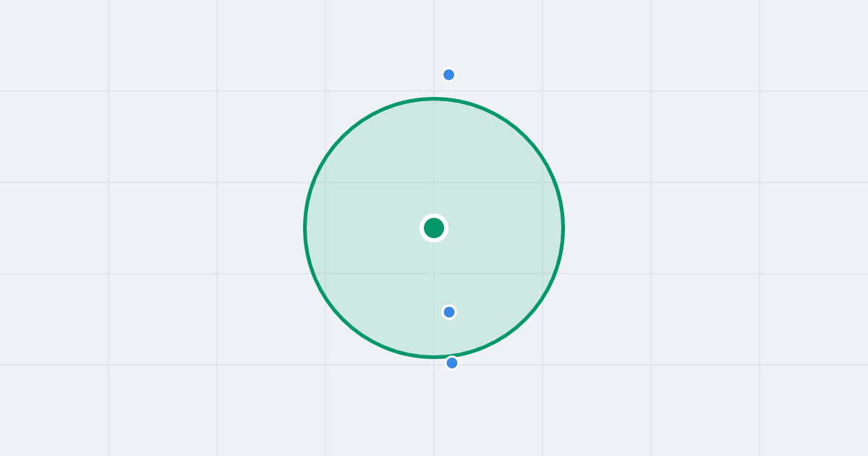Select the blue dot above the circle
The width and height of the screenshot is (868, 456).
coord(448,75)
